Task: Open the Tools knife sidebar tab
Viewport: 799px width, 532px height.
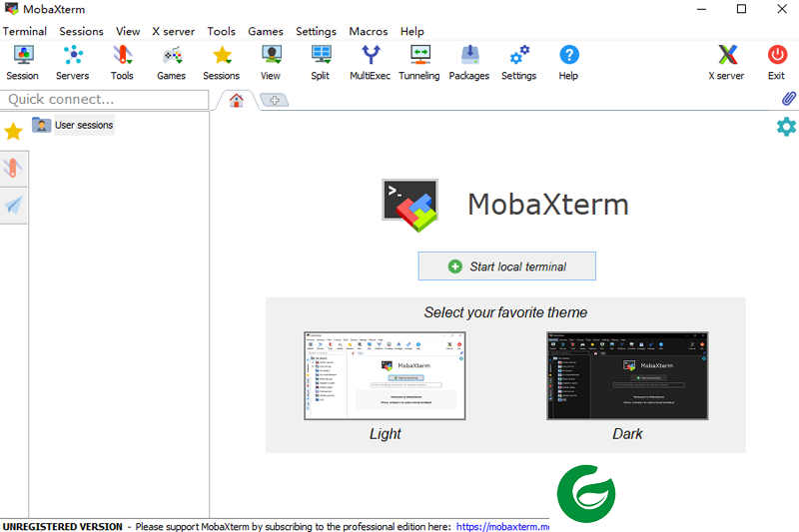Action: (x=13, y=168)
